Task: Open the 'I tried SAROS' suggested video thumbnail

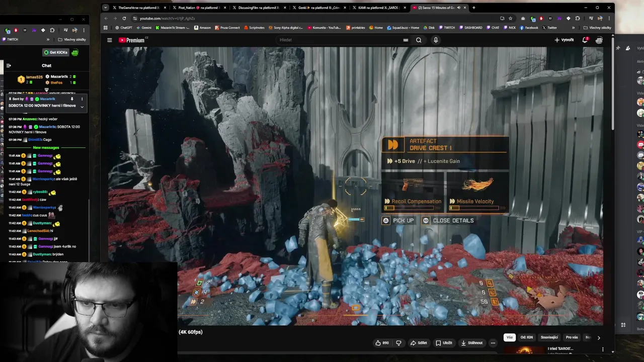Action: pyautogui.click(x=524, y=350)
